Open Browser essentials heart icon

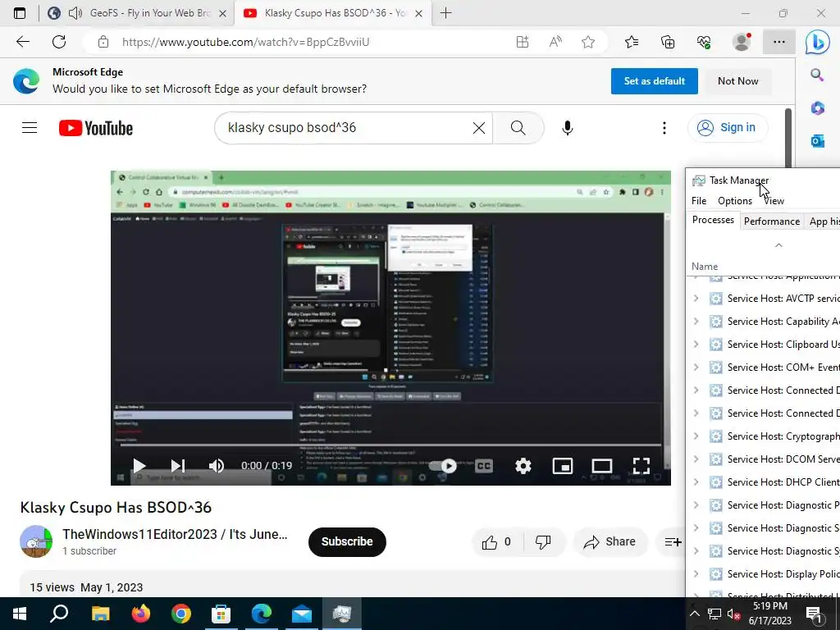(704, 42)
